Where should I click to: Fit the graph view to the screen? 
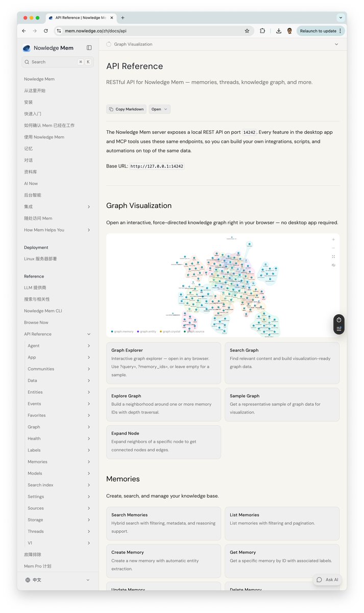333,256
